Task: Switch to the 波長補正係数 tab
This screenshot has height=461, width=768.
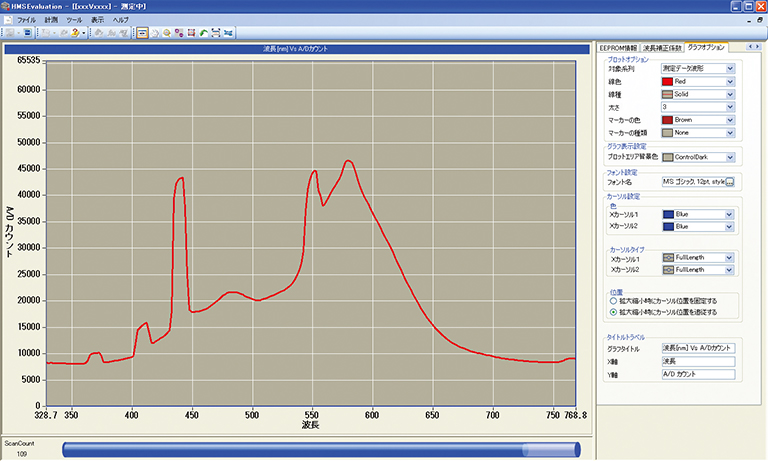Action: pos(662,48)
